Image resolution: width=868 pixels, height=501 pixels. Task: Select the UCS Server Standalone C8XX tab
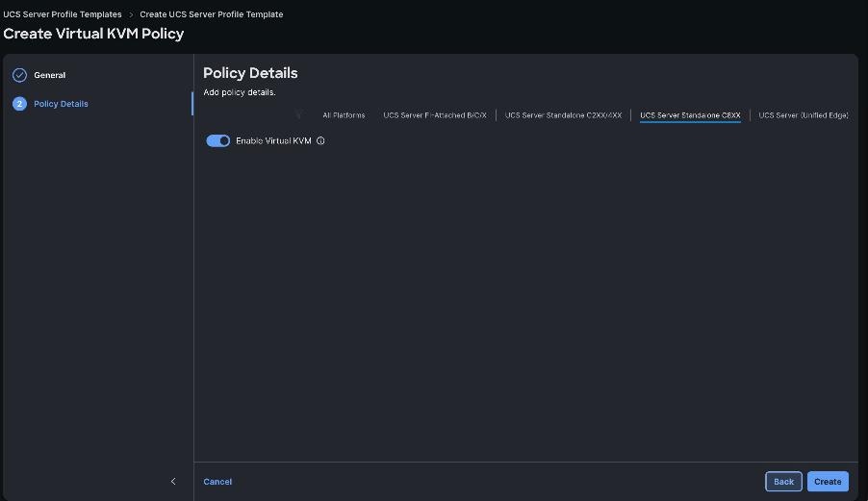690,115
